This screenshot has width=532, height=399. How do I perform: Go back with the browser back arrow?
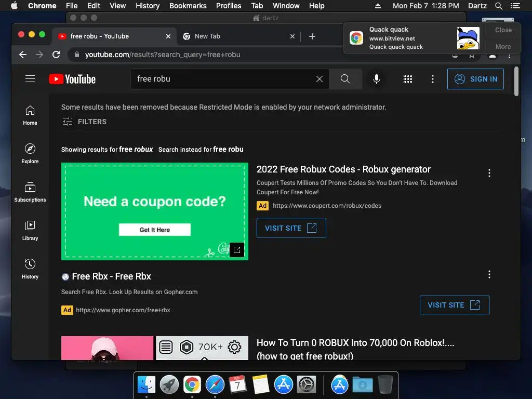23,55
